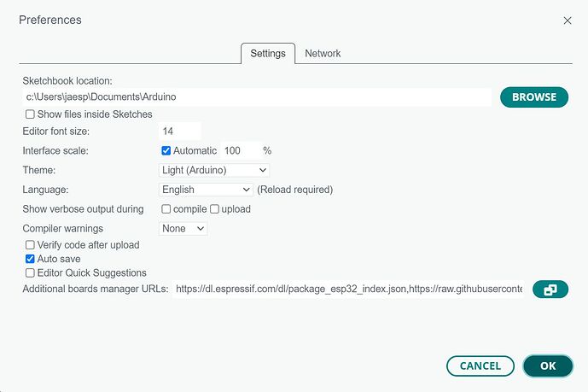Click the Sketchbook location path field
This screenshot has width=588, height=392.
tap(256, 97)
